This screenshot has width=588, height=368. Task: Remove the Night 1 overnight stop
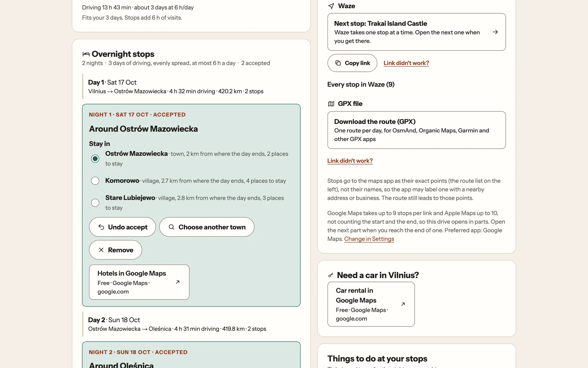(x=115, y=250)
